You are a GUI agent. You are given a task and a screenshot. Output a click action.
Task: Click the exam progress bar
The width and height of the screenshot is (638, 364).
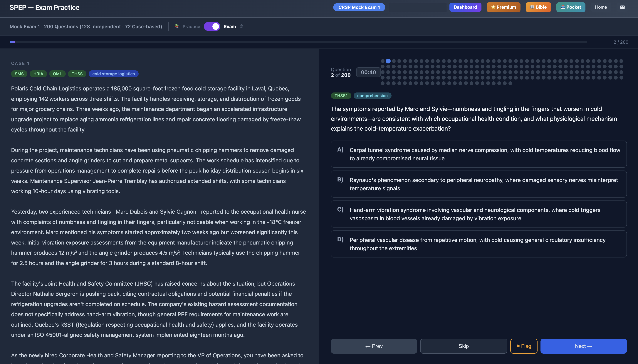coord(298,42)
